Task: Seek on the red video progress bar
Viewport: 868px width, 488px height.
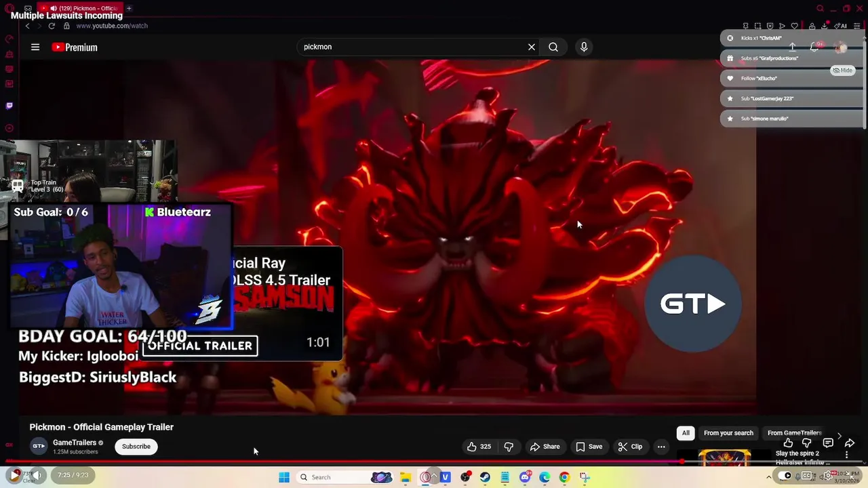Action: pos(342,462)
